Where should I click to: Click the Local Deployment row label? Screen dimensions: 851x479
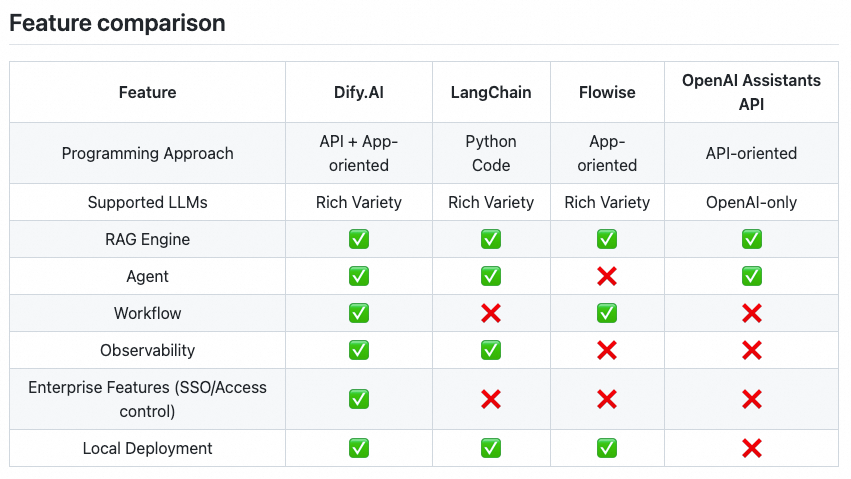point(148,448)
